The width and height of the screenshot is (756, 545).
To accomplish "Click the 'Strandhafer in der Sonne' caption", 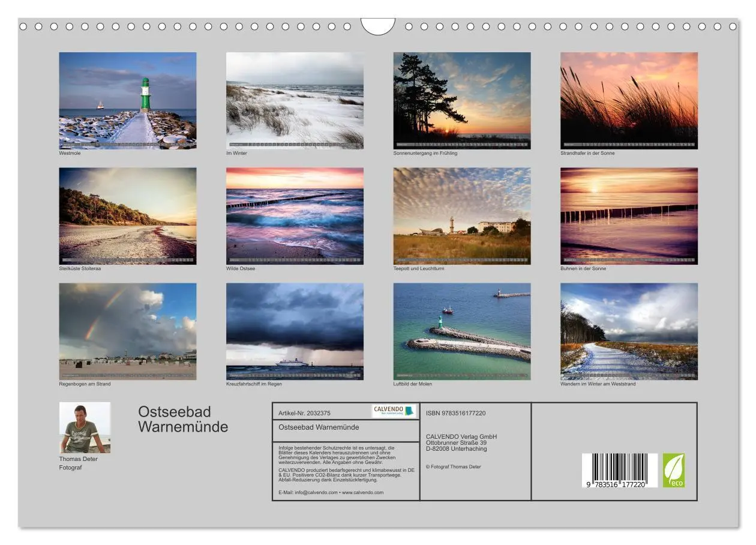I will [587, 153].
